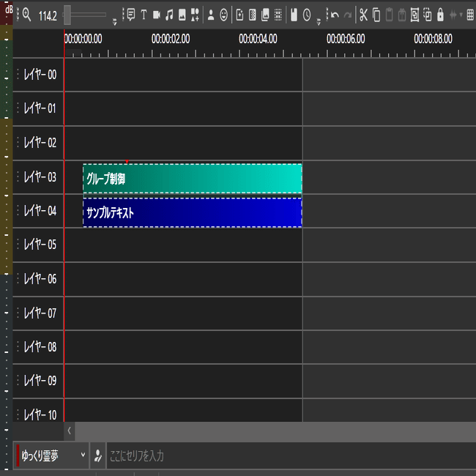476x476 pixels.
Task: Click ruler at 00:00:02.00 timestamp
Action: pos(171,39)
